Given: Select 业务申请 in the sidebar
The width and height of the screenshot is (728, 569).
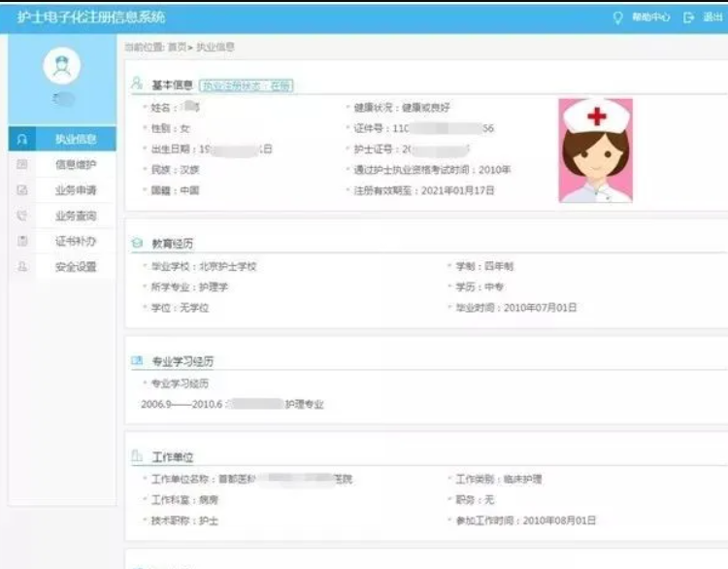Looking at the screenshot, I should click(76, 190).
